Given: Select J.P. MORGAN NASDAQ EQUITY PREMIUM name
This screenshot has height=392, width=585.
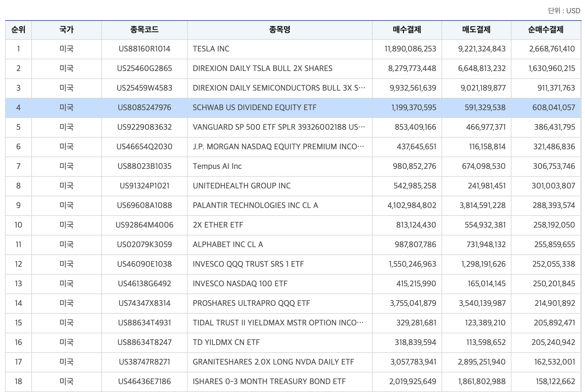Looking at the screenshot, I should (x=278, y=147).
